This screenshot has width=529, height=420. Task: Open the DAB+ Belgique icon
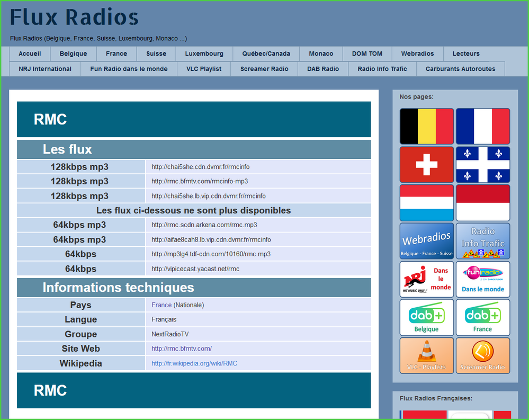point(426,317)
